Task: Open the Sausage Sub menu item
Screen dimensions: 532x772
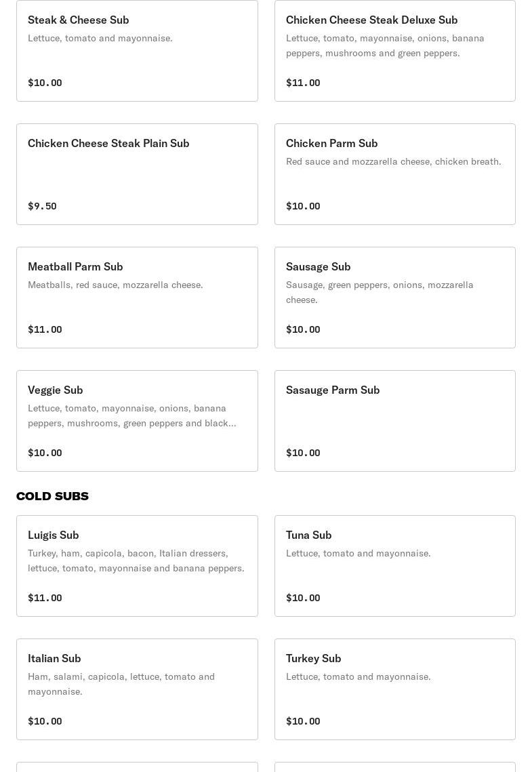Action: (x=394, y=298)
